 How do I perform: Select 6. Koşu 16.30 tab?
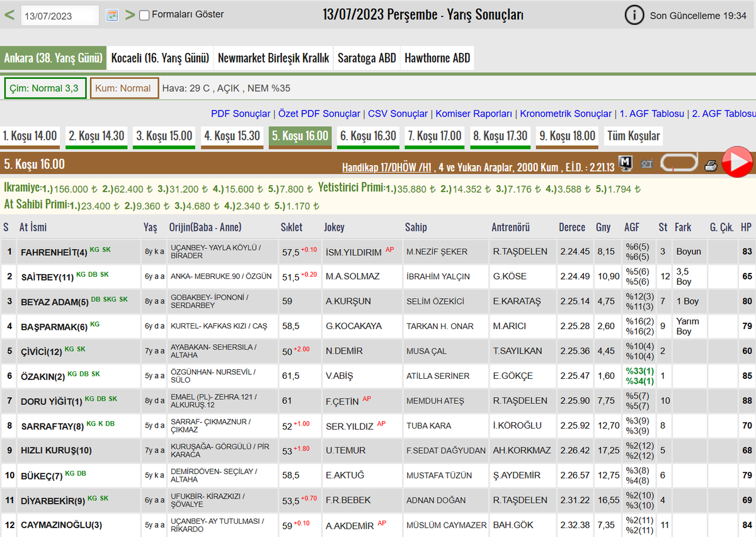pyautogui.click(x=368, y=136)
